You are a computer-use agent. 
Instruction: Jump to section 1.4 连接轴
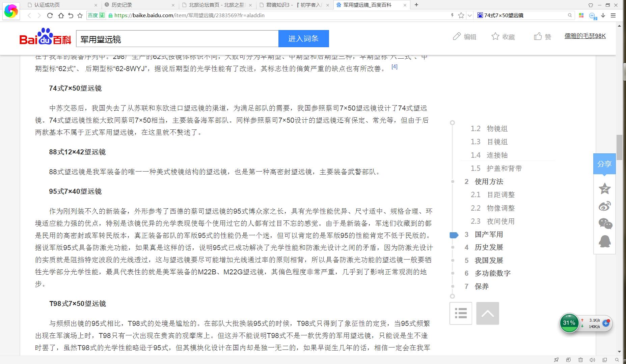(x=489, y=155)
